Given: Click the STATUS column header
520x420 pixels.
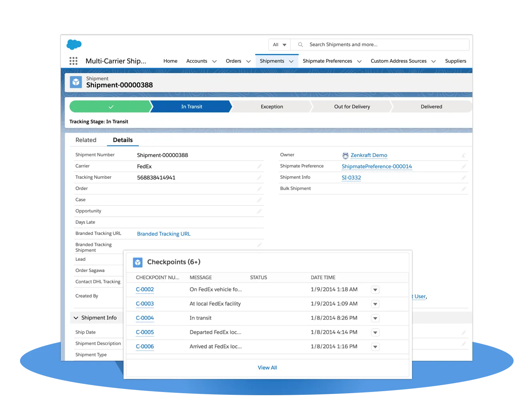Looking at the screenshot, I should tap(258, 278).
